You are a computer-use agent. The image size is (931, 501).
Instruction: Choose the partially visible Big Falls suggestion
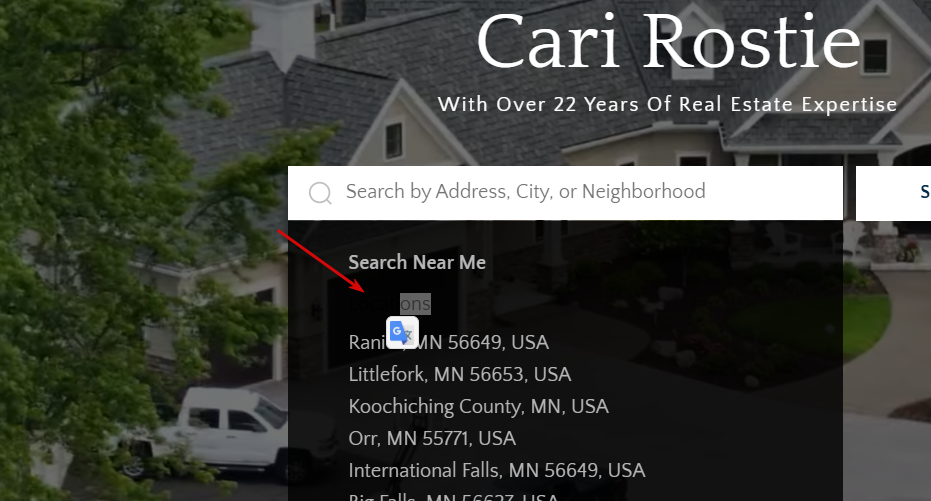point(453,496)
